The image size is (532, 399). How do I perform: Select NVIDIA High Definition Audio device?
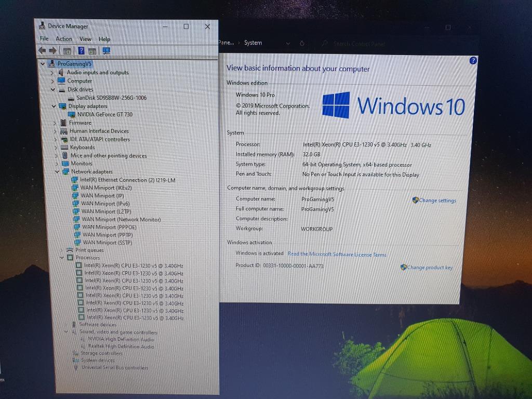pos(121,339)
